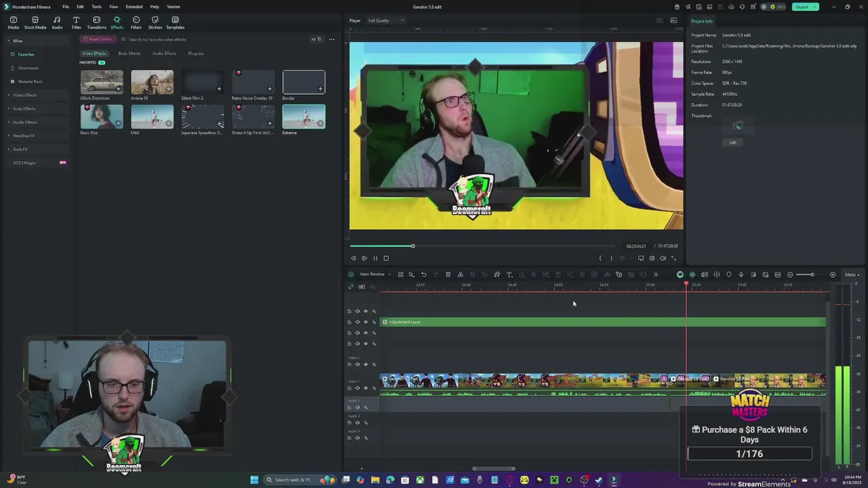Open the Tools menu
868x488 pixels.
[96, 7]
